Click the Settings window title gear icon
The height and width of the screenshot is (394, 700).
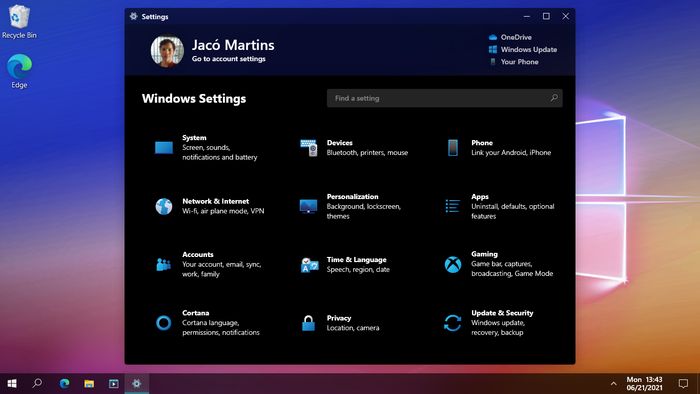133,16
